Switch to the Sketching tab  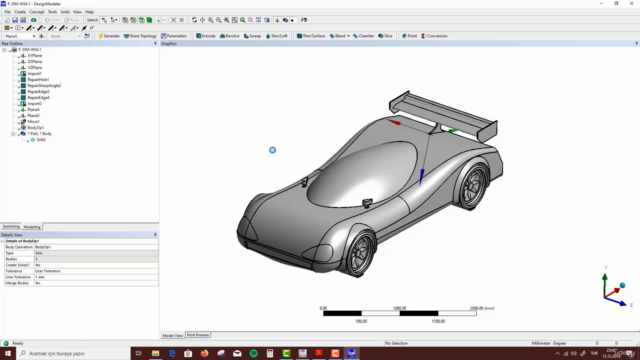tap(11, 227)
